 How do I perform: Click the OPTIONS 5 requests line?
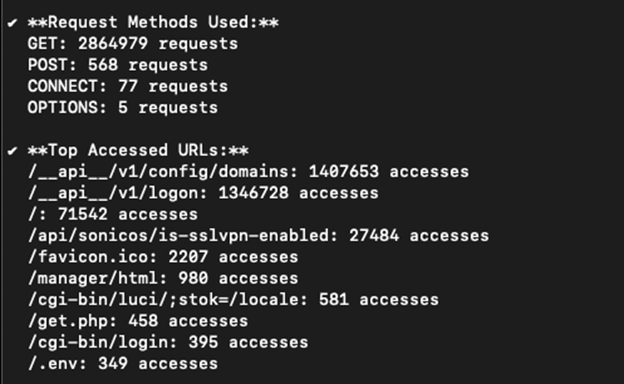point(123,108)
